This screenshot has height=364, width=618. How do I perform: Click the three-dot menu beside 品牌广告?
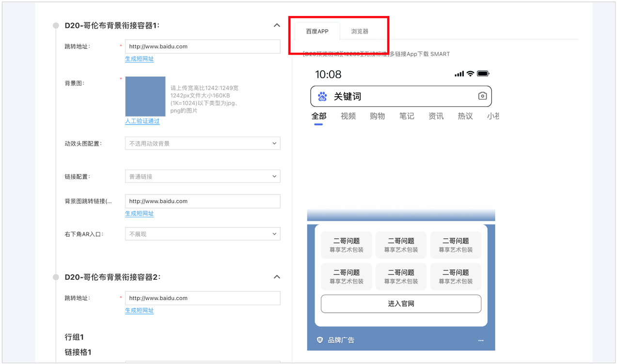481,340
